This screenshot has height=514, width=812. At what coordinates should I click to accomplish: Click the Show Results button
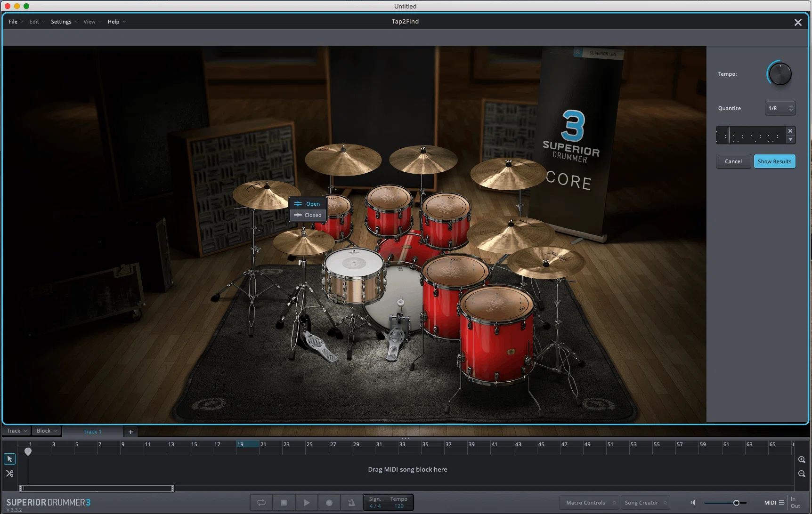coord(774,161)
